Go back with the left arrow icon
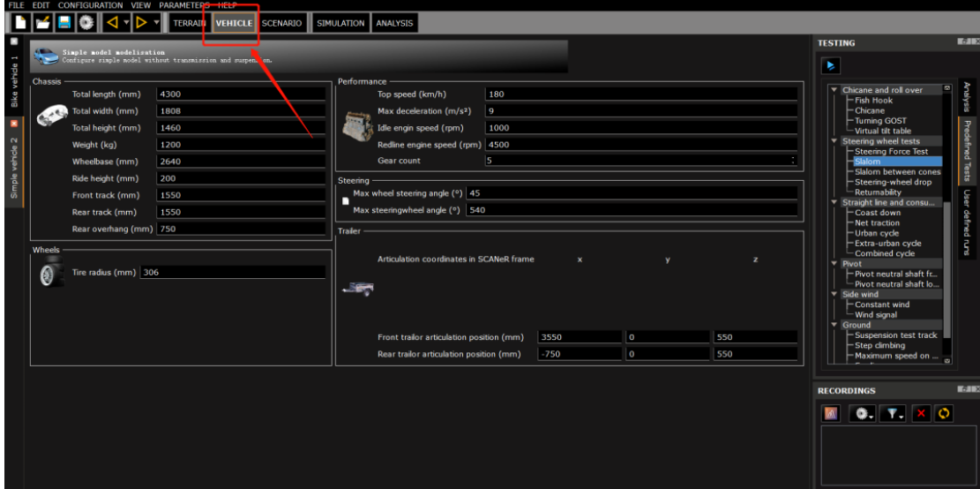 tap(112, 23)
